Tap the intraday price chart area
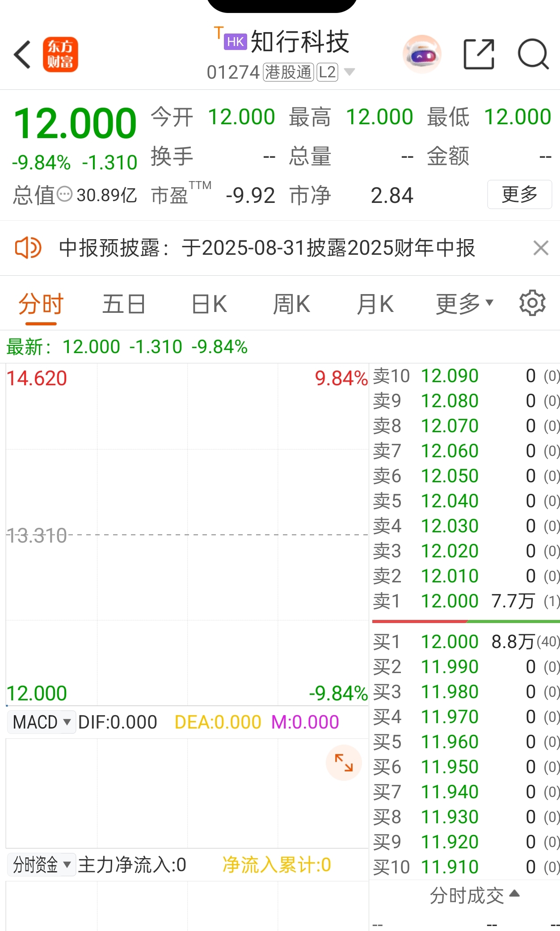The image size is (560, 931). click(187, 535)
